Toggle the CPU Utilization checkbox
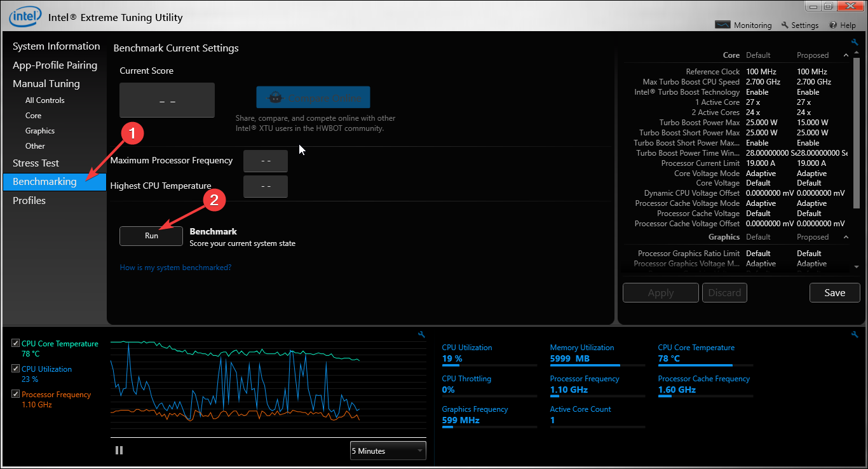 pyautogui.click(x=15, y=368)
